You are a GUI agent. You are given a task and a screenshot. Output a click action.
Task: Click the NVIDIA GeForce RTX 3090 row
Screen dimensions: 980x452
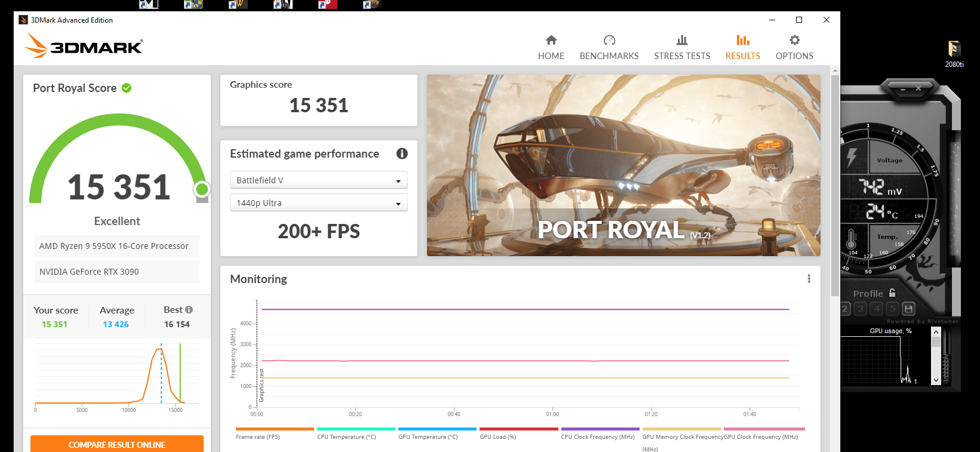pyautogui.click(x=117, y=272)
